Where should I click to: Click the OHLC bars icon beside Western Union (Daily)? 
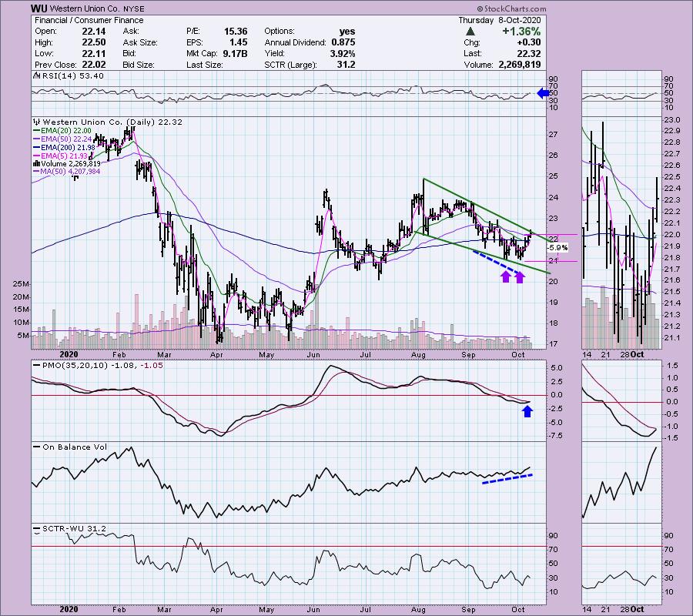tap(37, 122)
